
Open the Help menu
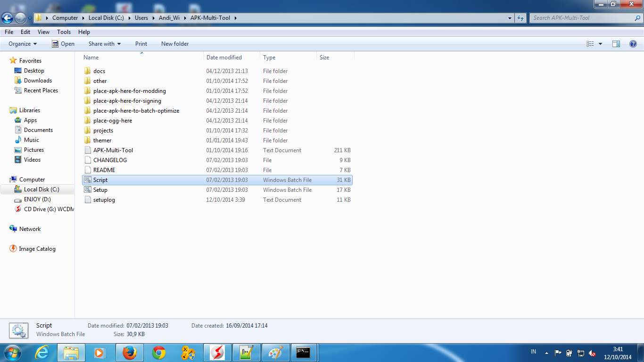(x=84, y=32)
